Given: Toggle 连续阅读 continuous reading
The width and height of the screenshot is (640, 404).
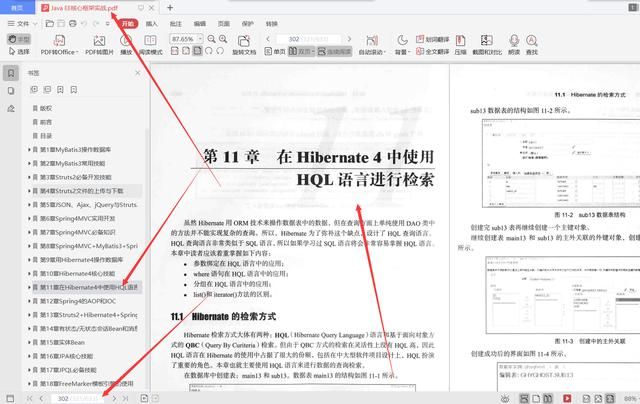Looking at the screenshot, I should pyautogui.click(x=335, y=51).
